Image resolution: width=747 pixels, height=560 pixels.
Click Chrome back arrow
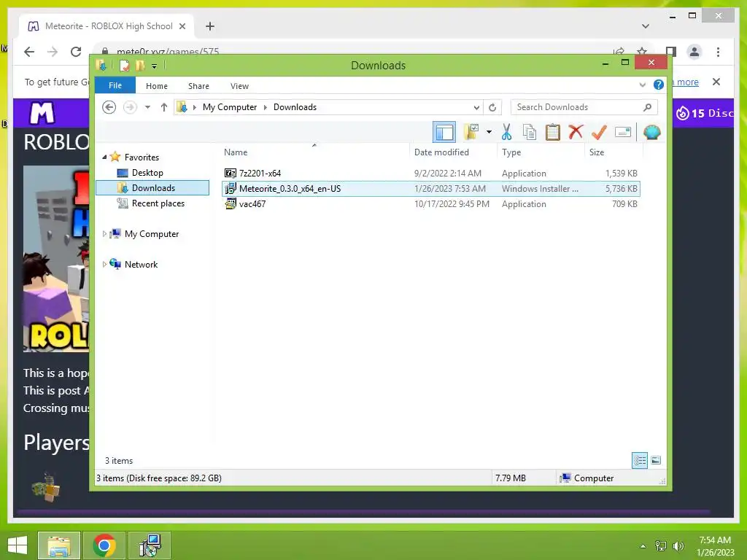(x=29, y=52)
